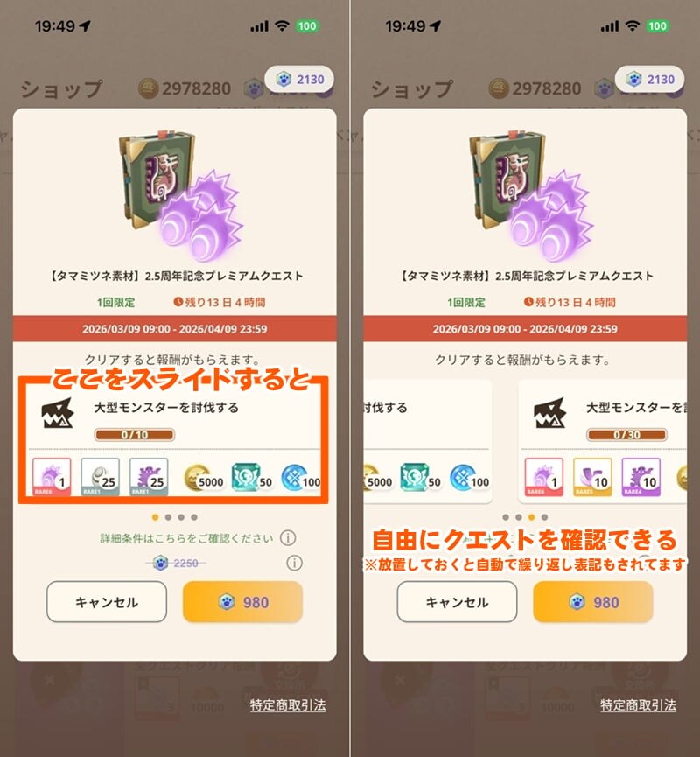This screenshot has height=757, width=700.
Task: Click キャンセル on the left screen
Action: pyautogui.click(x=107, y=601)
